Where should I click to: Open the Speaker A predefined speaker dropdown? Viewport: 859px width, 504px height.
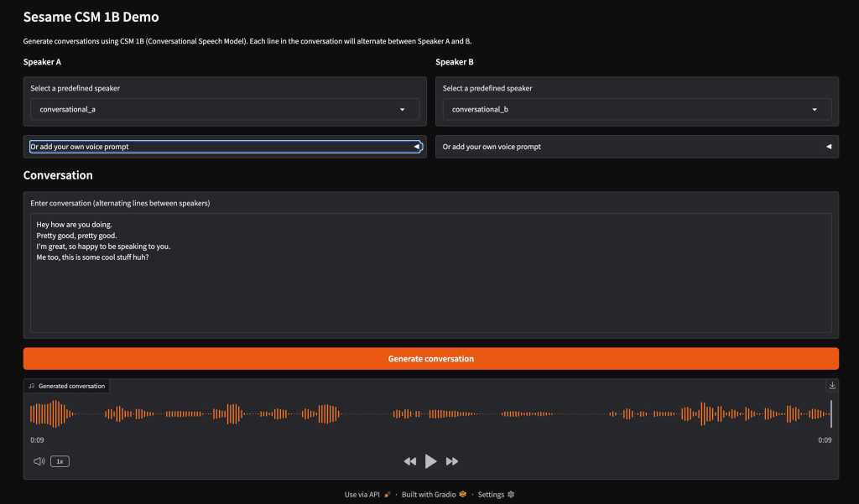(226, 109)
